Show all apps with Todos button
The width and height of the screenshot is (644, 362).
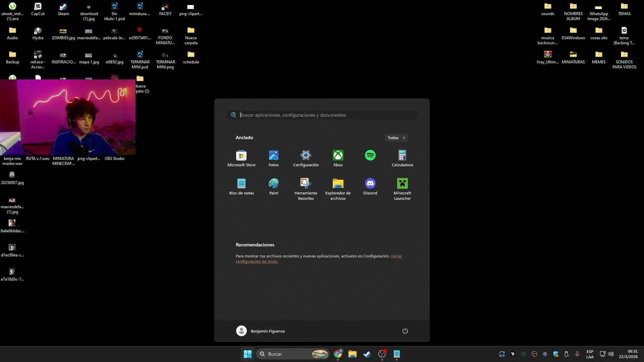(396, 138)
